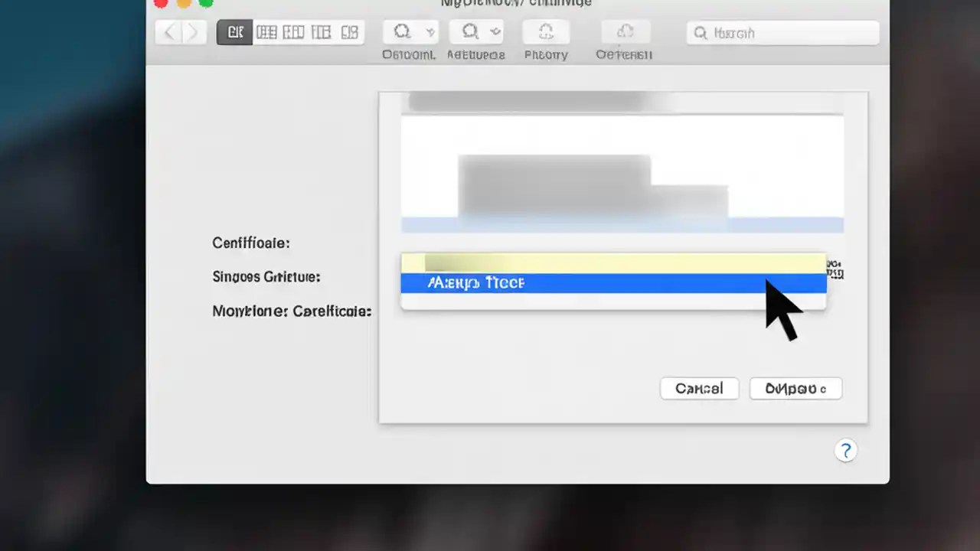The width and height of the screenshot is (980, 551).
Task: Click the cloud upload toolbar icon
Action: coord(626,31)
